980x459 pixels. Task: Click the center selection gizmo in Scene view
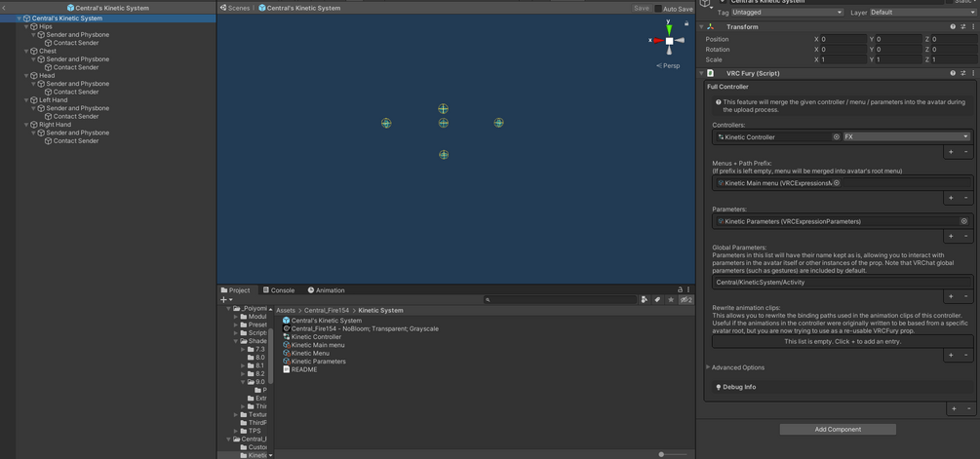(x=443, y=123)
